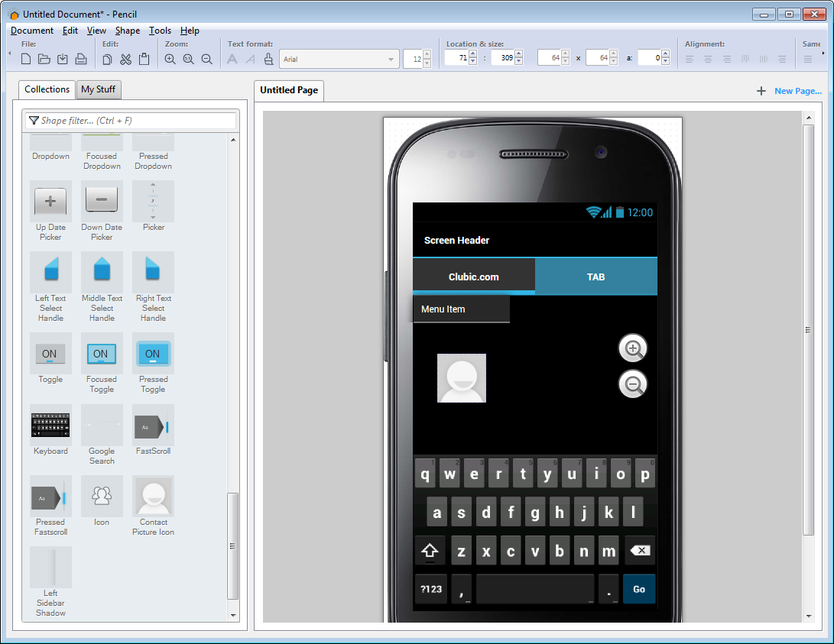
Task: Click the Paste clipboard icon
Action: pos(144,59)
